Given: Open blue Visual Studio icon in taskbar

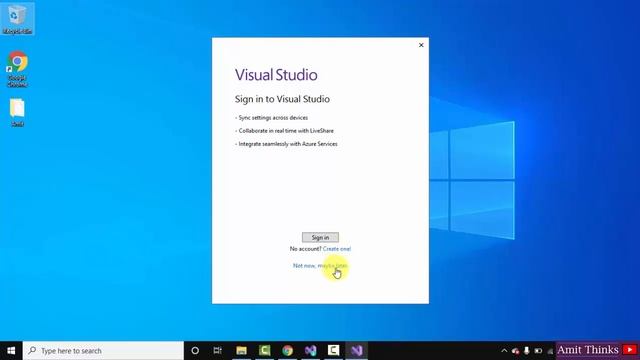Looking at the screenshot, I should pyautogui.click(x=310, y=351).
